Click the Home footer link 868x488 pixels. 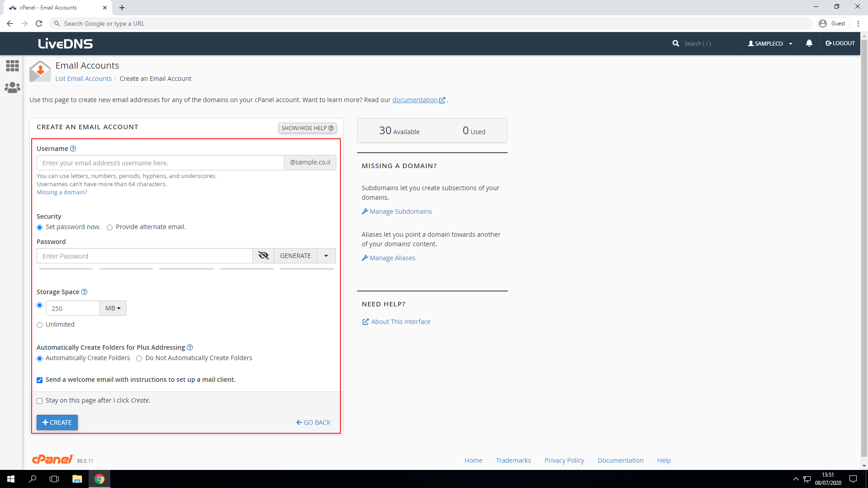(473, 460)
